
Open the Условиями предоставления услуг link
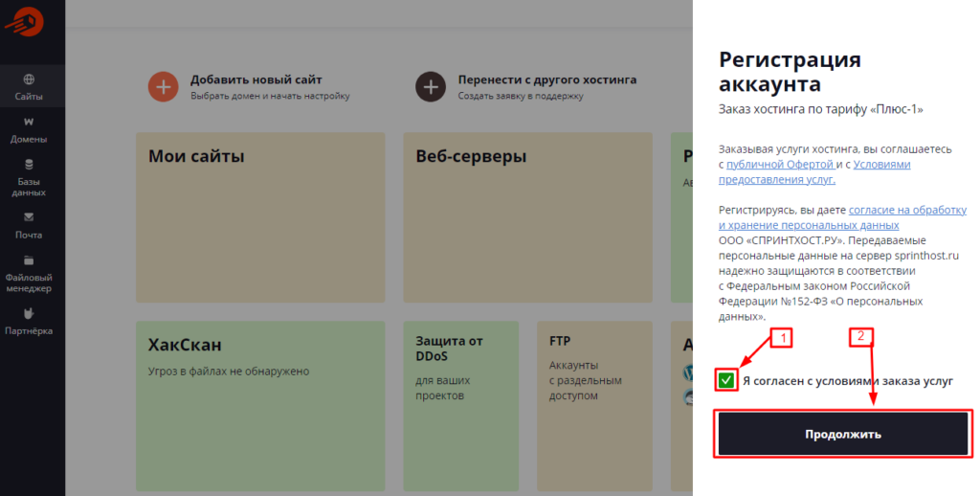(814, 172)
